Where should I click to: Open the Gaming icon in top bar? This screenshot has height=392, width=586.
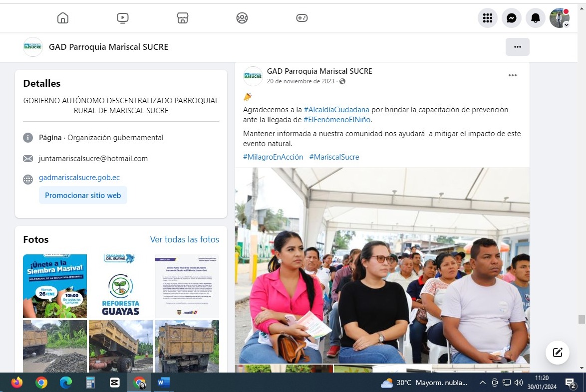pyautogui.click(x=302, y=18)
